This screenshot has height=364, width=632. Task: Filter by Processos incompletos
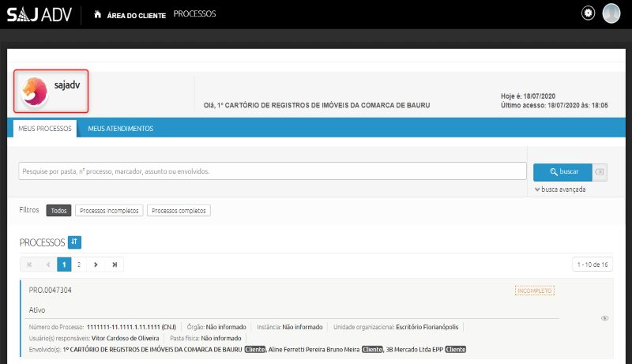click(110, 211)
